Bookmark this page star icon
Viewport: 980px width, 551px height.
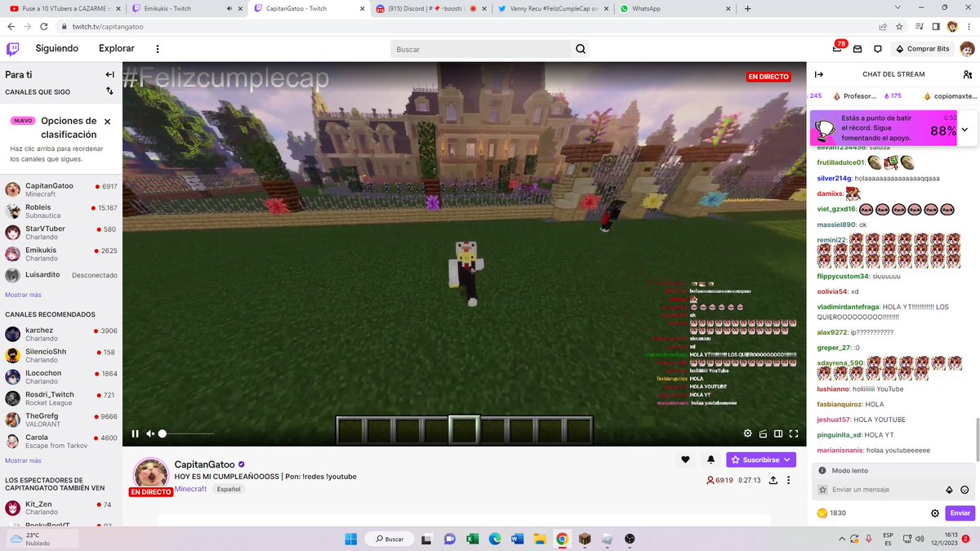pyautogui.click(x=899, y=26)
